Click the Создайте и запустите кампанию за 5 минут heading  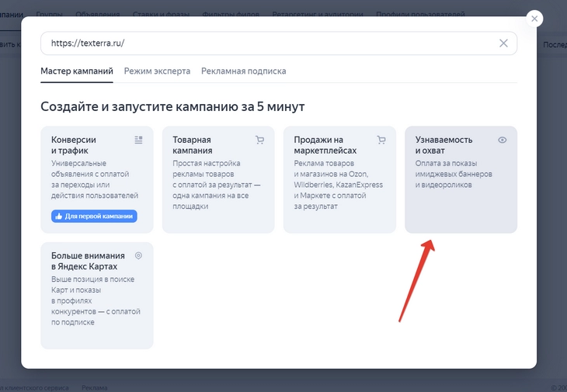click(172, 106)
